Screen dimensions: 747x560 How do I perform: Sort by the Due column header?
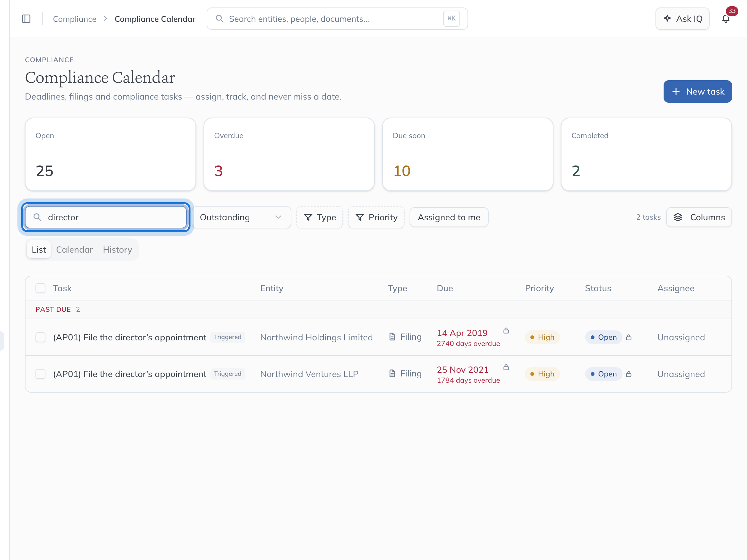point(445,288)
